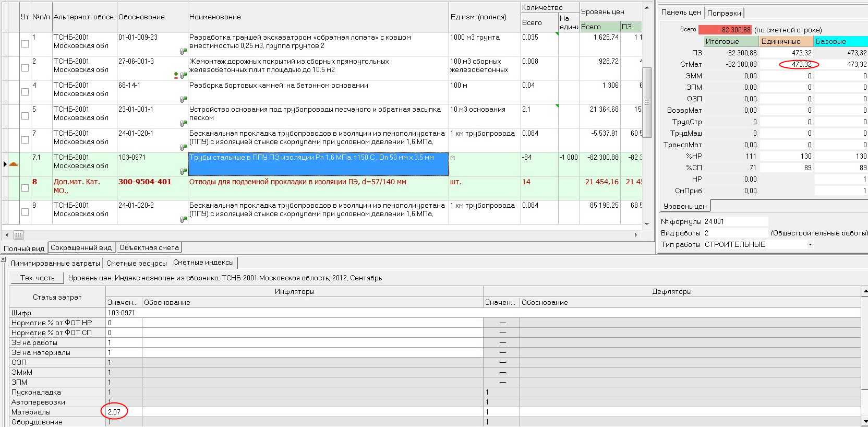The width and height of the screenshot is (868, 427).
Task: Click the attachment icon in row 103-0971
Action: tap(183, 171)
